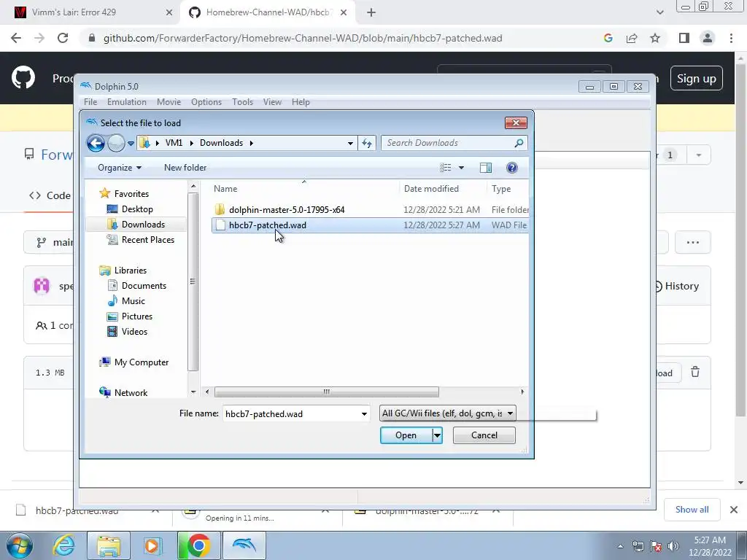
Task: Open Dolphin Options menu
Action: tap(206, 102)
